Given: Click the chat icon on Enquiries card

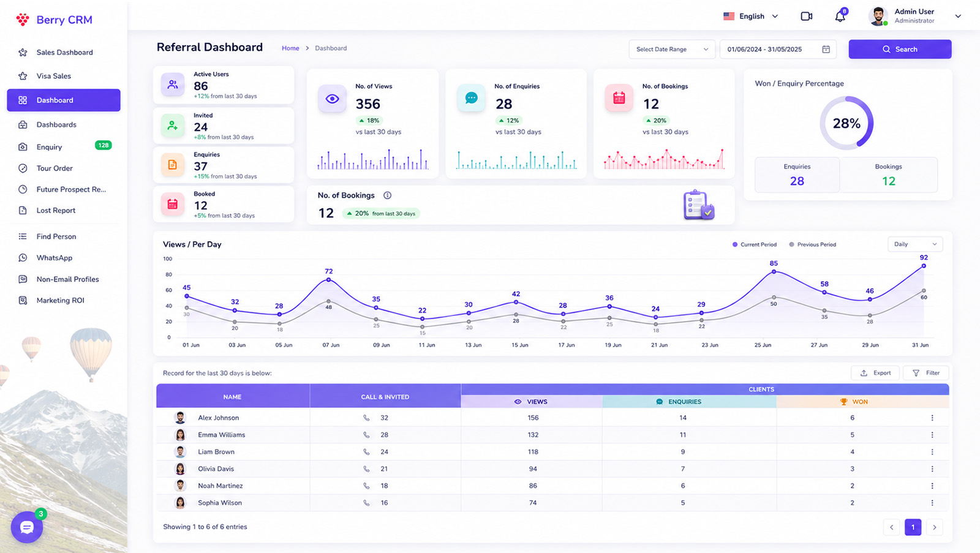Looking at the screenshot, I should point(472,99).
